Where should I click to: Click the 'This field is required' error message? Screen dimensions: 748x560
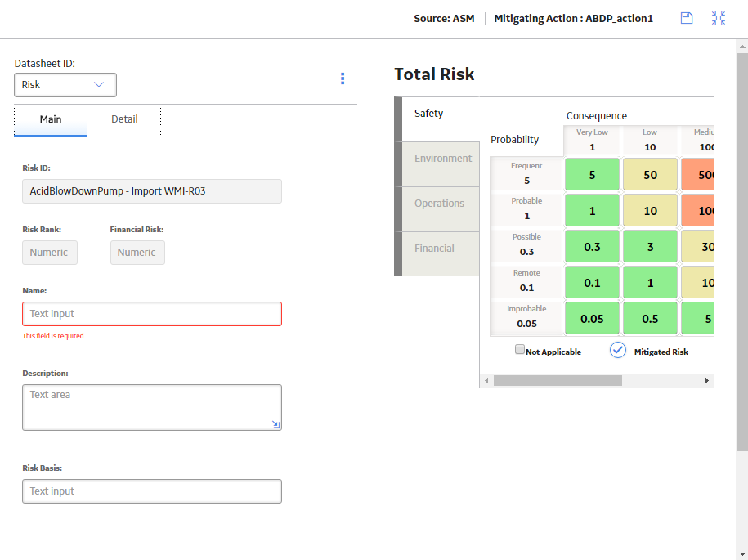click(x=53, y=336)
